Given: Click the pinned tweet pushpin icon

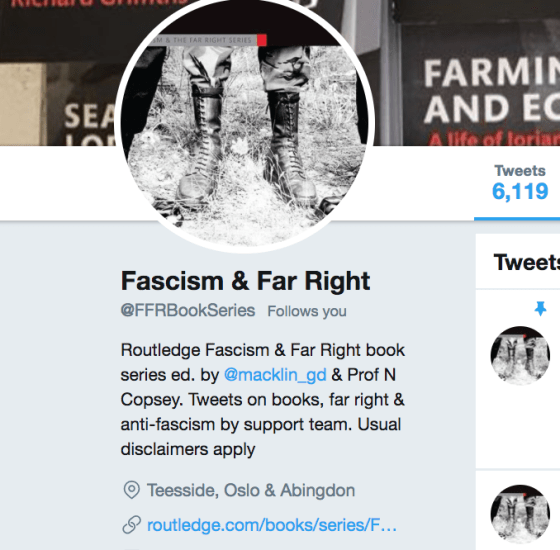Looking at the screenshot, I should [x=540, y=309].
